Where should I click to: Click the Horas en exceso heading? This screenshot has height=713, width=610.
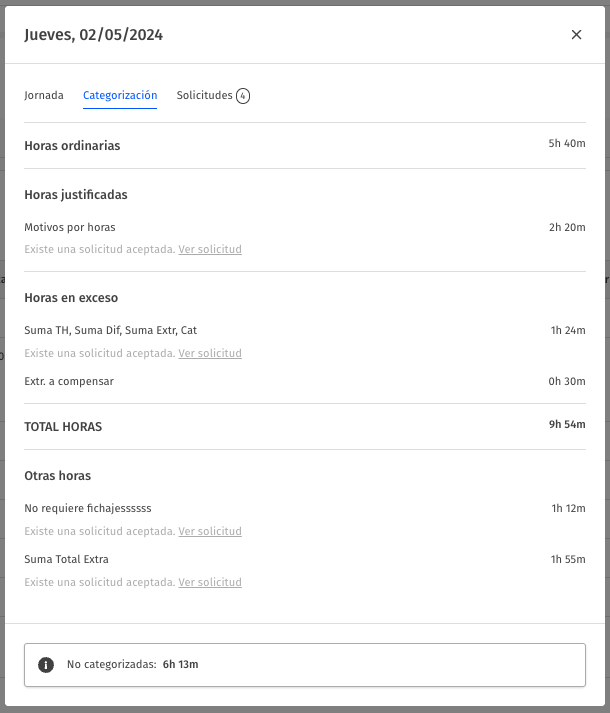coord(71,298)
